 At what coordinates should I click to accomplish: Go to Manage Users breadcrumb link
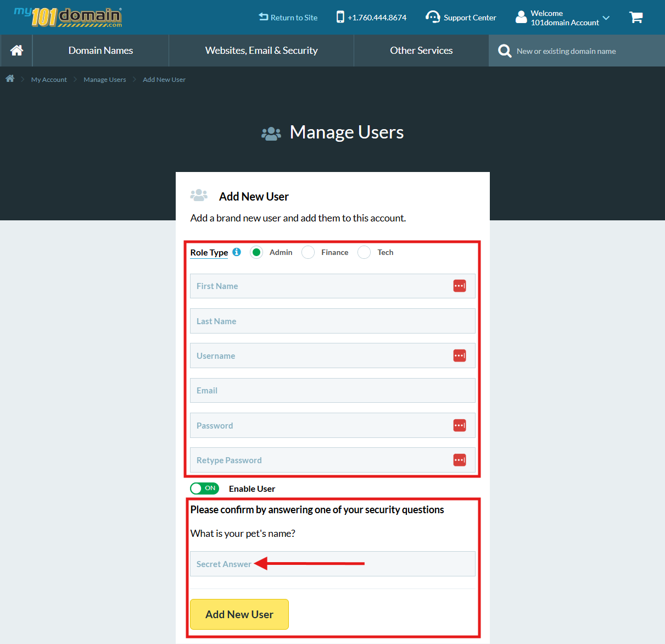[x=104, y=80]
